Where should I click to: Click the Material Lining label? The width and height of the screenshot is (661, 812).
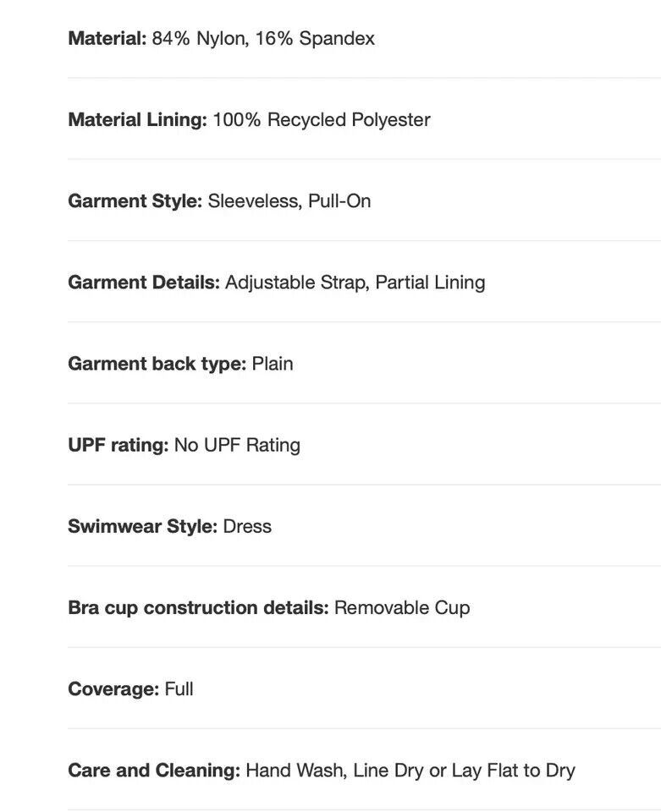[x=138, y=119]
